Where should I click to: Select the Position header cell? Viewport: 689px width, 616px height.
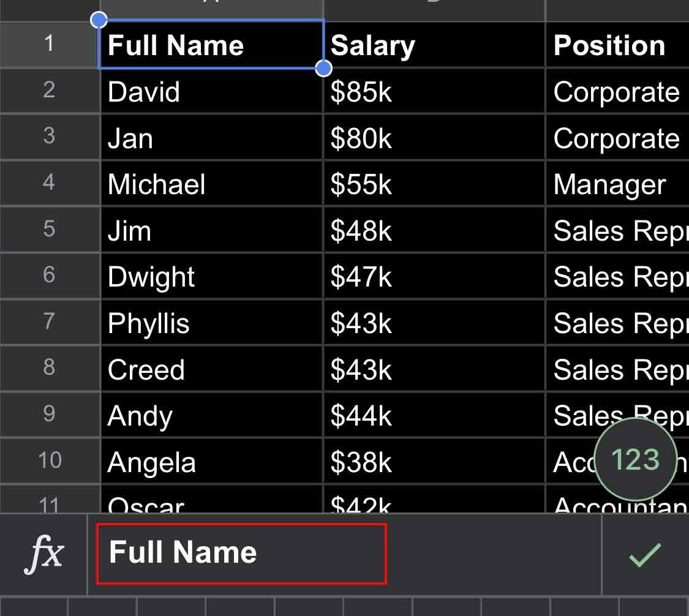(616, 46)
